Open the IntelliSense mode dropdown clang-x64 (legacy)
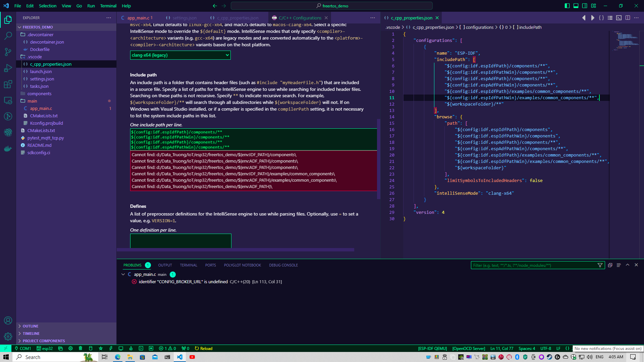 [180, 55]
